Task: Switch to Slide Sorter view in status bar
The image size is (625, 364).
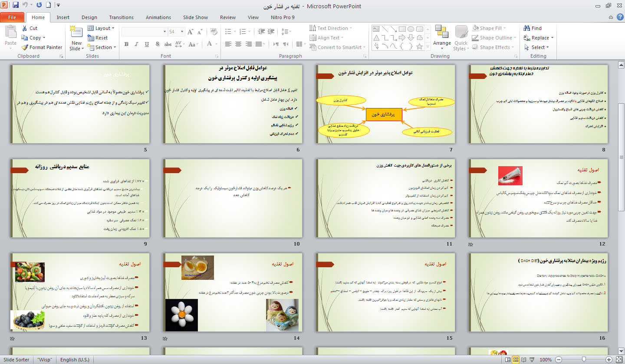Action: tap(516, 360)
